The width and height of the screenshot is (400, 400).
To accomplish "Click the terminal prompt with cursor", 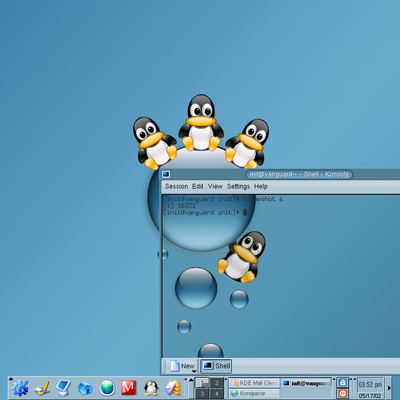I will tap(205, 212).
